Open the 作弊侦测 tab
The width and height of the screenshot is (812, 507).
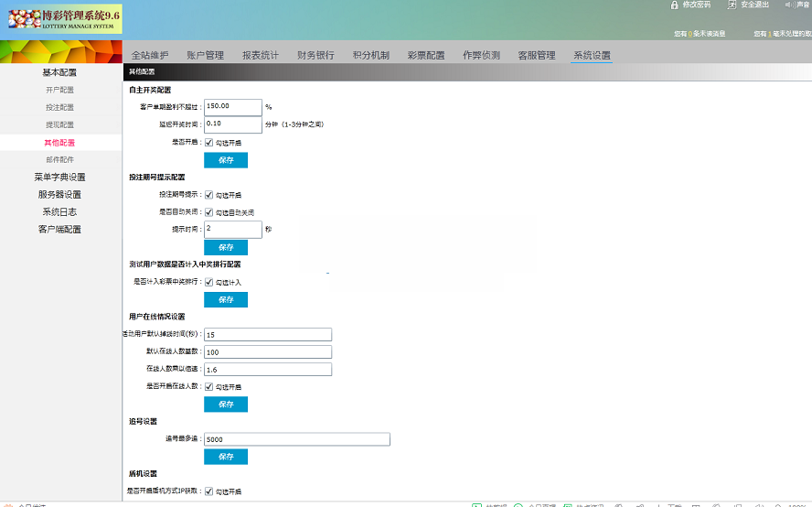pyautogui.click(x=481, y=56)
